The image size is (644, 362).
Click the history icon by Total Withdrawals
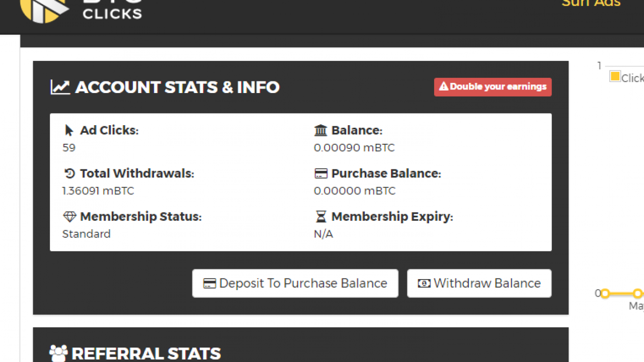pyautogui.click(x=69, y=174)
